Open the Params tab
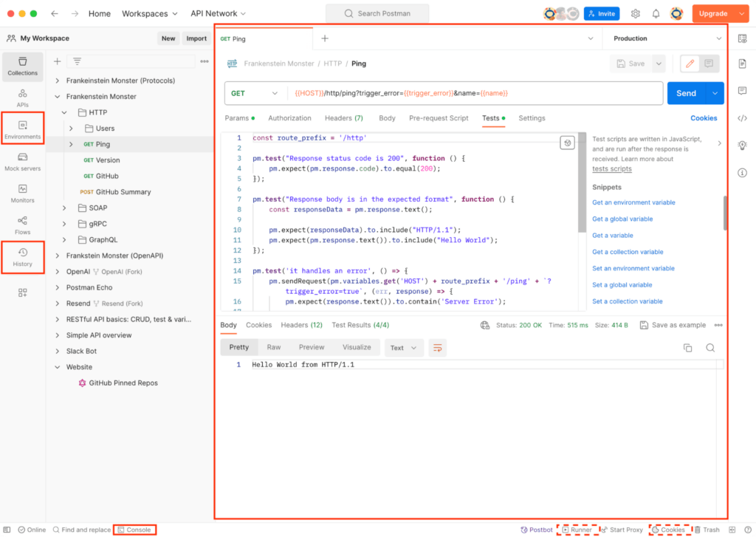Image resolution: width=756 pixels, height=537 pixels. coord(240,118)
